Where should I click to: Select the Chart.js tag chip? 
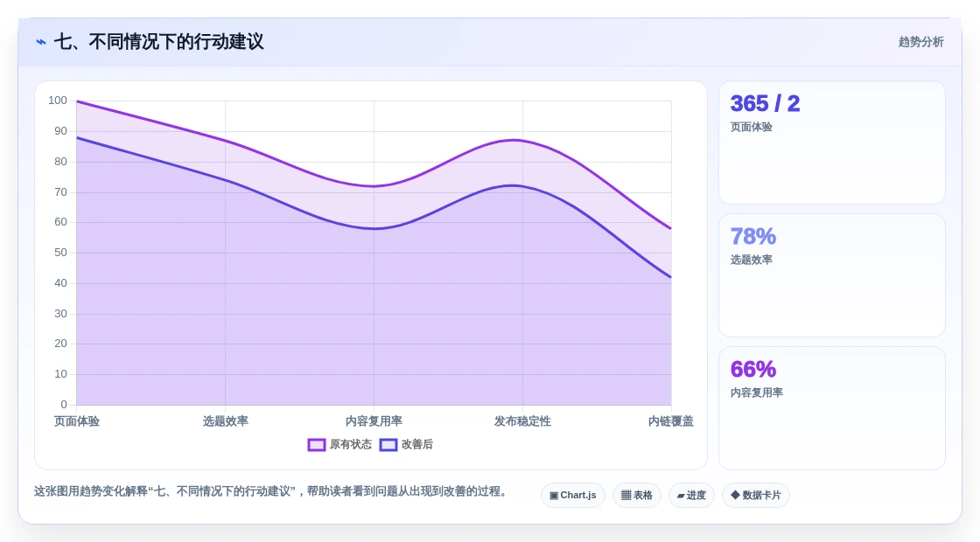[x=573, y=495]
